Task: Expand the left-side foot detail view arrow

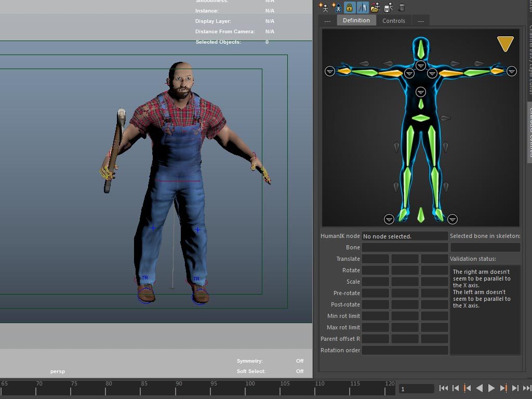Action: [389, 219]
